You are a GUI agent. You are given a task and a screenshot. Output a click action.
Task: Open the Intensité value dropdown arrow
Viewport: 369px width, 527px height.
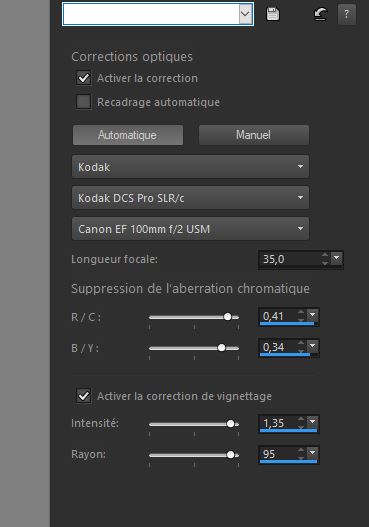point(313,422)
